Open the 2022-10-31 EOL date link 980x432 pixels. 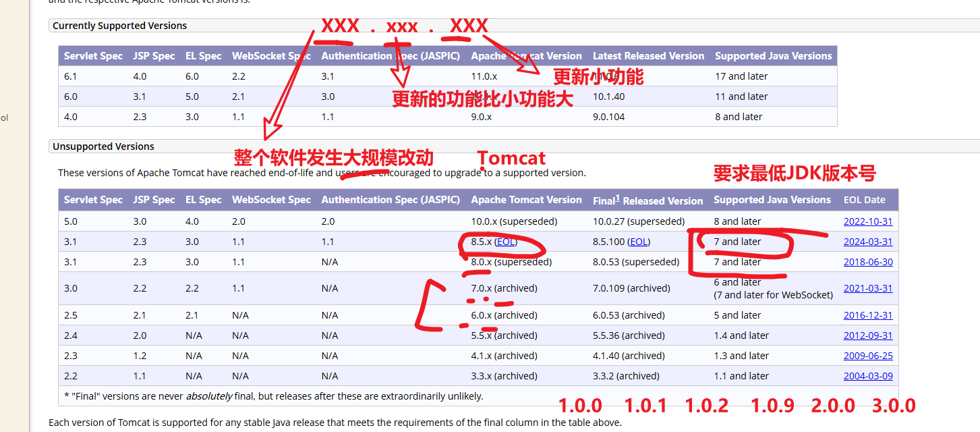coord(868,221)
